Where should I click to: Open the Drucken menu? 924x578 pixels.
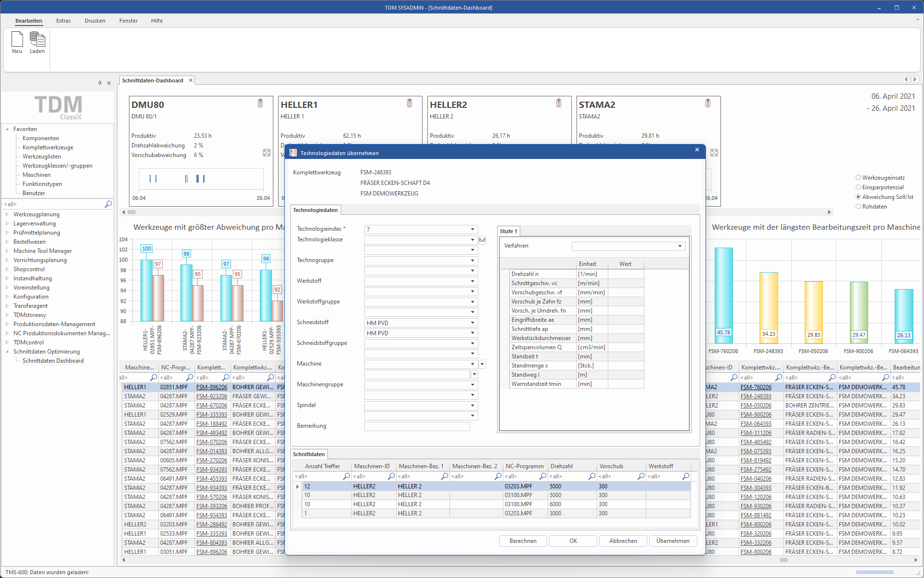95,21
